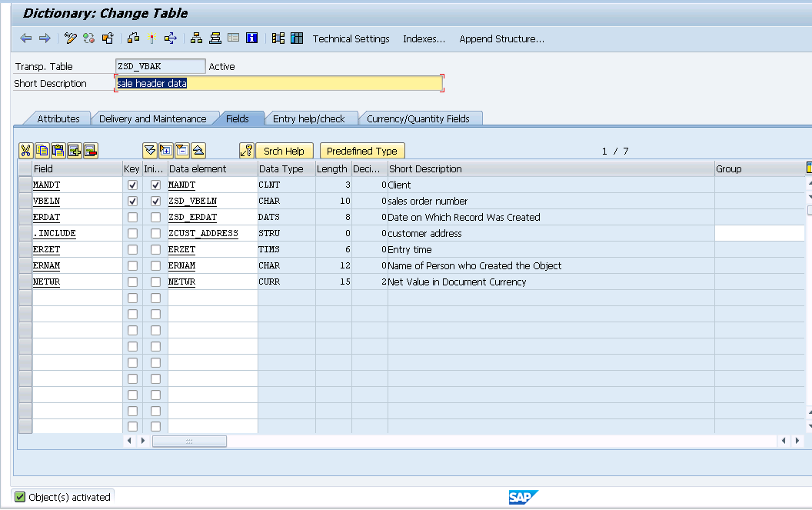
Task: Click the Expand all includes down-arrows icon
Action: coord(150,151)
